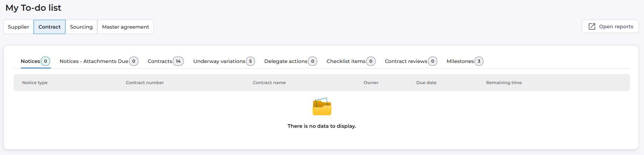
Task: Click the Open reports external-link icon
Action: [592, 26]
